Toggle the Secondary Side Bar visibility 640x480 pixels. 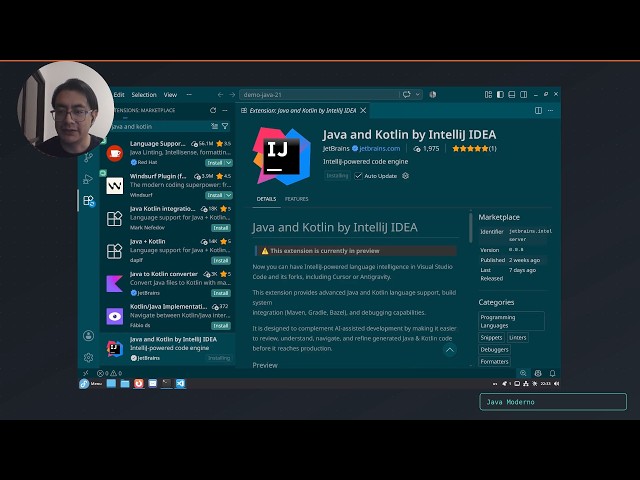click(x=524, y=95)
